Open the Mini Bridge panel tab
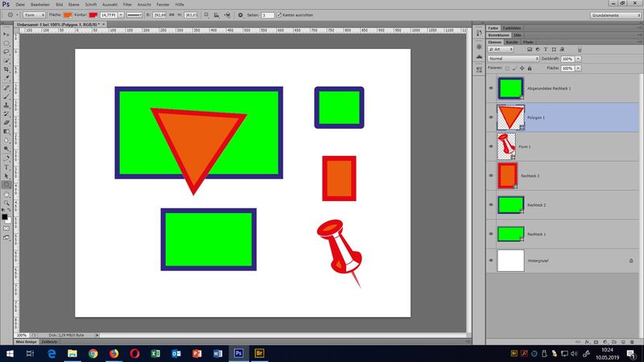Screen dimensions: 644x362 [27, 342]
